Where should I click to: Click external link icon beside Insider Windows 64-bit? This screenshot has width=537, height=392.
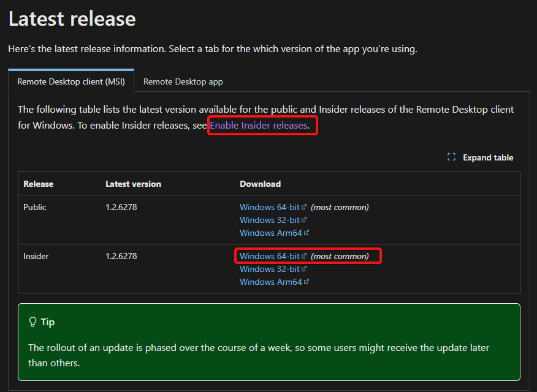[x=304, y=256]
